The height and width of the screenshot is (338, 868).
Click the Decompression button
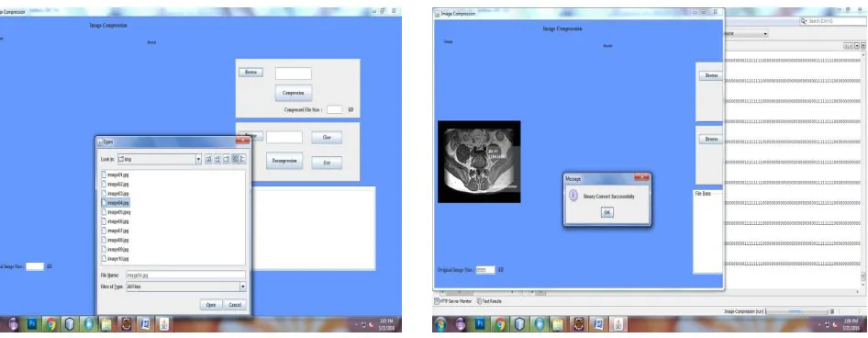point(284,161)
